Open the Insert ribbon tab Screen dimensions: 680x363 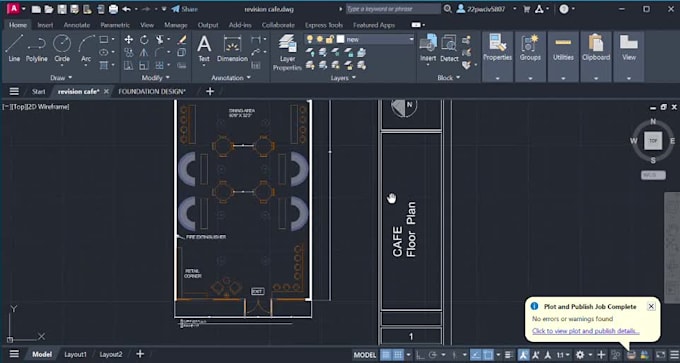pyautogui.click(x=45, y=25)
